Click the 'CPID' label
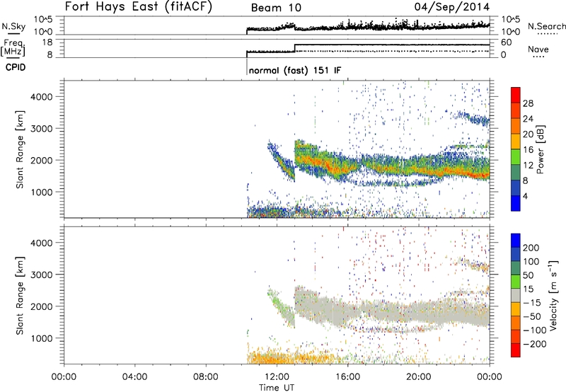This screenshot has width=566, height=392. [16, 67]
